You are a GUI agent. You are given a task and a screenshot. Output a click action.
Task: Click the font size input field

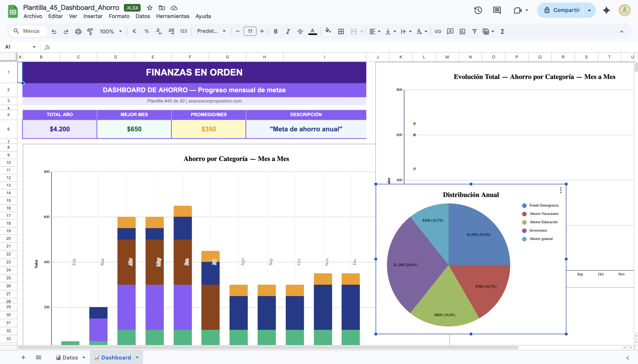[x=250, y=31]
